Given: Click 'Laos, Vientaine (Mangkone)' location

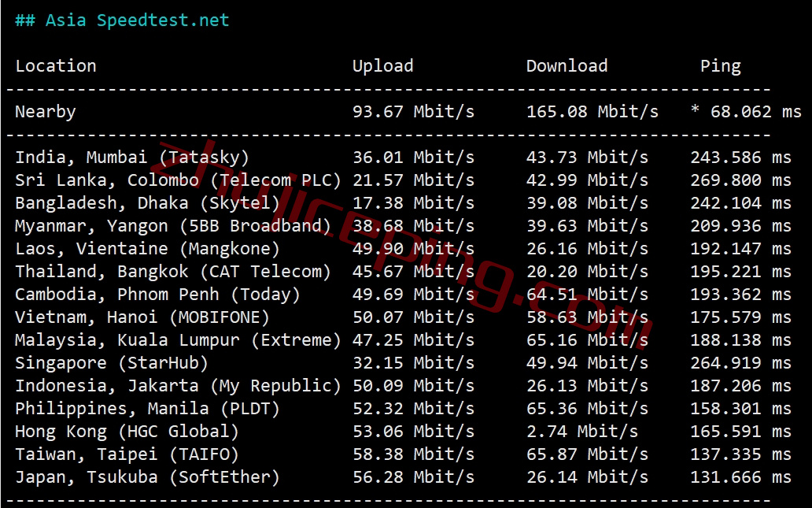Looking at the screenshot, I should (148, 248).
